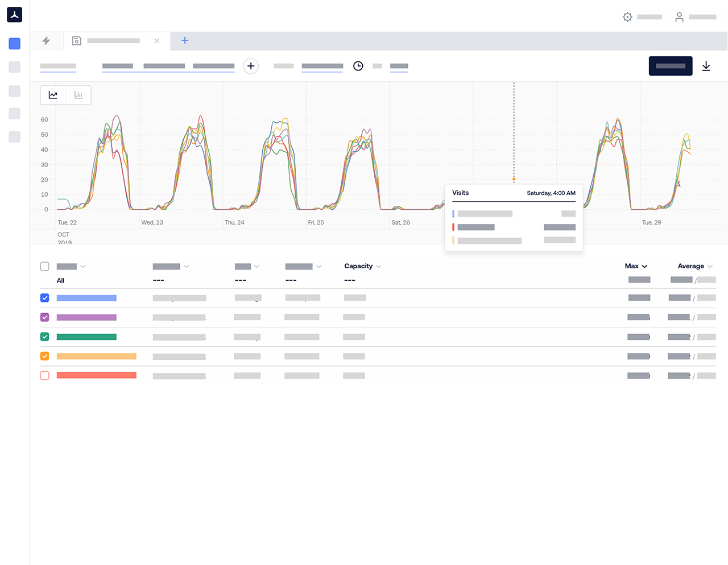Open a new tab with plus
This screenshot has height=565, width=728.
point(185,41)
